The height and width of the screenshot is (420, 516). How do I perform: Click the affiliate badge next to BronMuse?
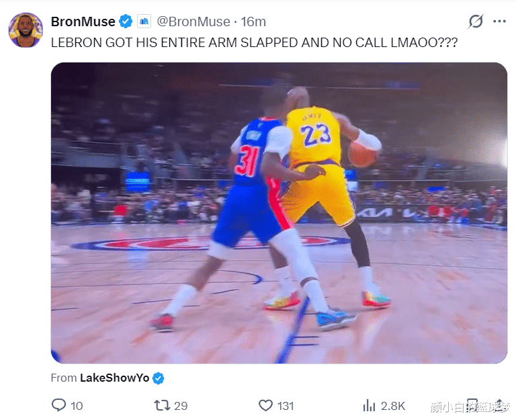click(144, 22)
